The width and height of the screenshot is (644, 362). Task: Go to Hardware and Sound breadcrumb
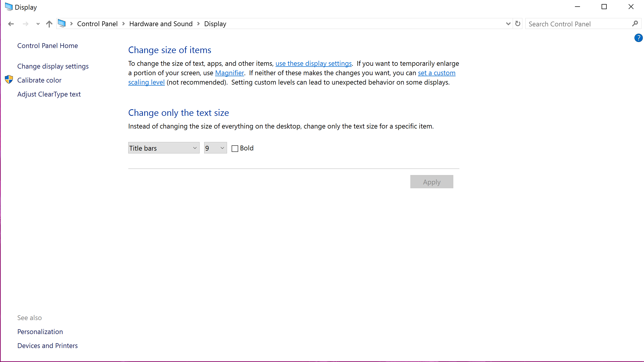point(161,24)
